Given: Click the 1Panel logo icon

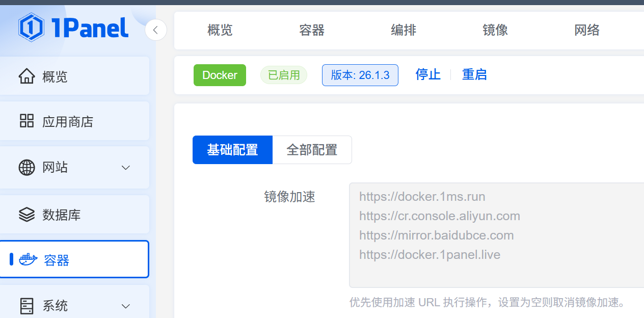Looking at the screenshot, I should pyautogui.click(x=32, y=27).
